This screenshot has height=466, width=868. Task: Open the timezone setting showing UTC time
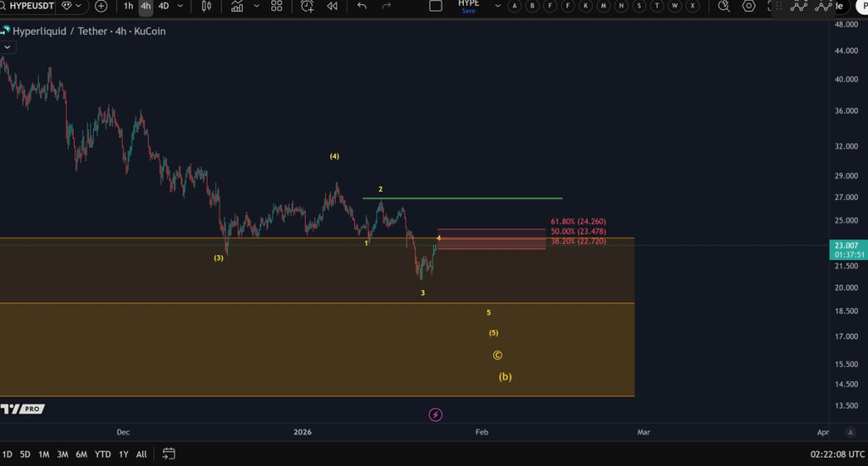(x=837, y=454)
